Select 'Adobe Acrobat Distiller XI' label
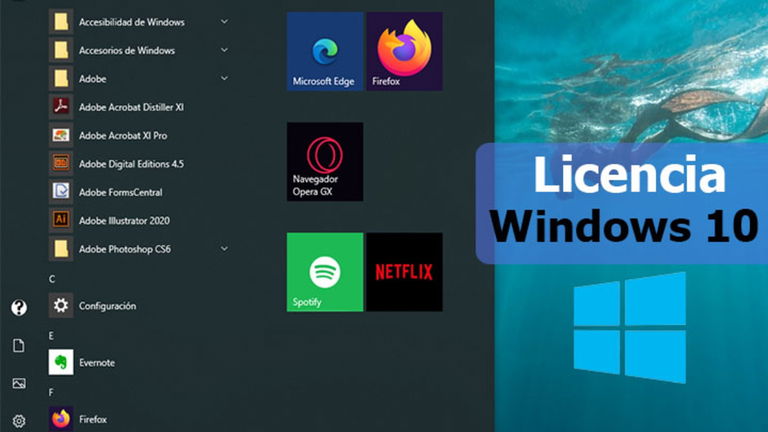The image size is (768, 432). [131, 107]
